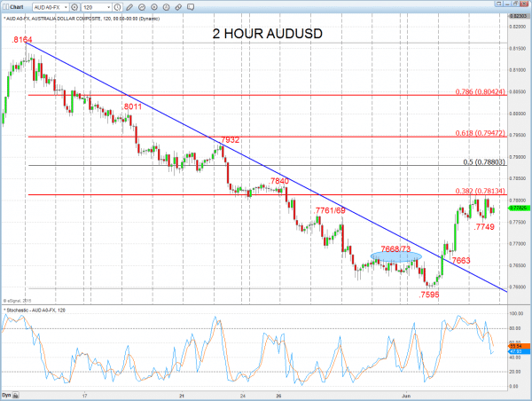This screenshot has height=401, width=532.
Task: Click the 0.81000 price scale label
Action: [x=518, y=70]
